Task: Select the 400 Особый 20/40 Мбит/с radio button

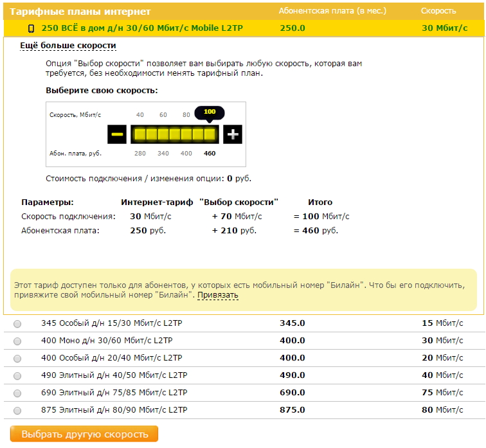Action: 17,358
